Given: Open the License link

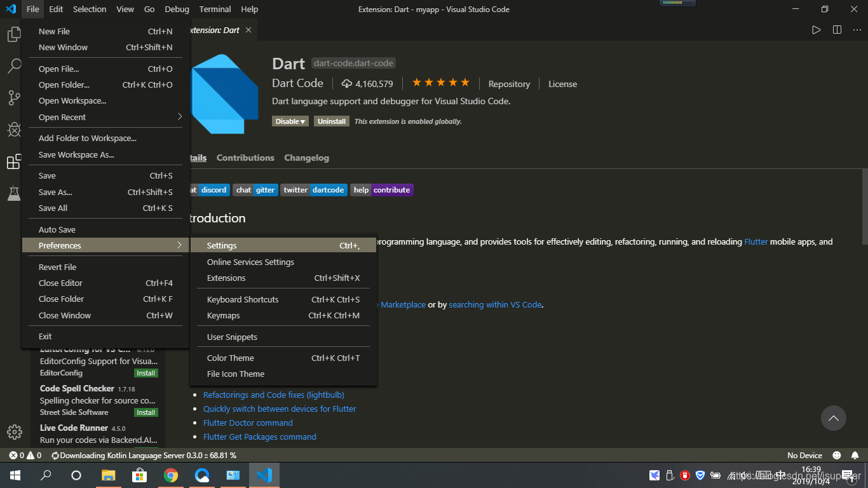Looking at the screenshot, I should click(562, 84).
